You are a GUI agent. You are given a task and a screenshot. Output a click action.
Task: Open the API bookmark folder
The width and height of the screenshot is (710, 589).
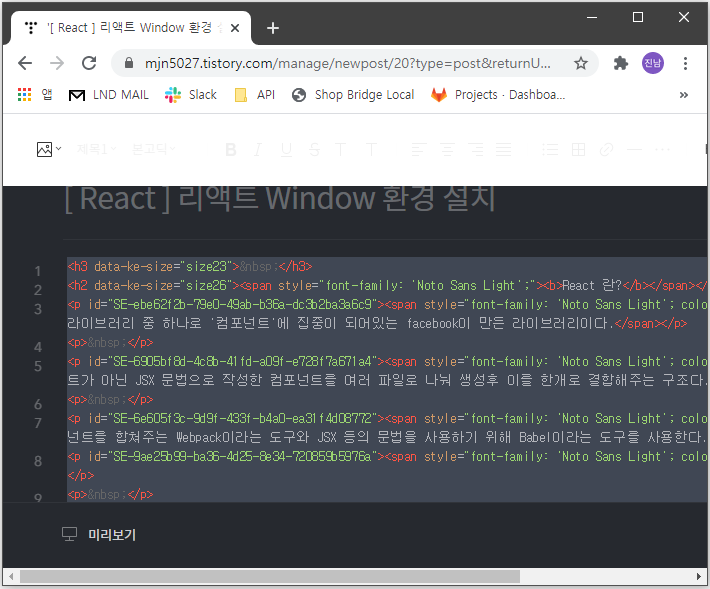tap(255, 95)
